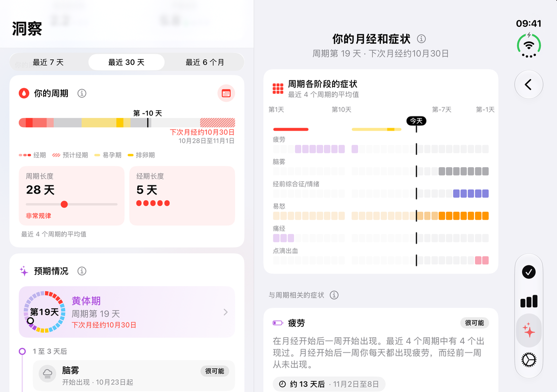Click the 易怒 row label
This screenshot has height=392, width=557.
pyautogui.click(x=279, y=206)
